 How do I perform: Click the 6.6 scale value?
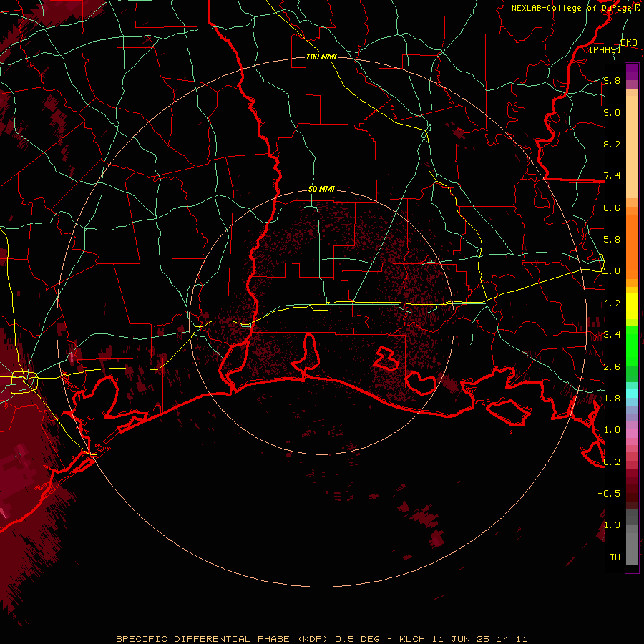click(x=612, y=208)
